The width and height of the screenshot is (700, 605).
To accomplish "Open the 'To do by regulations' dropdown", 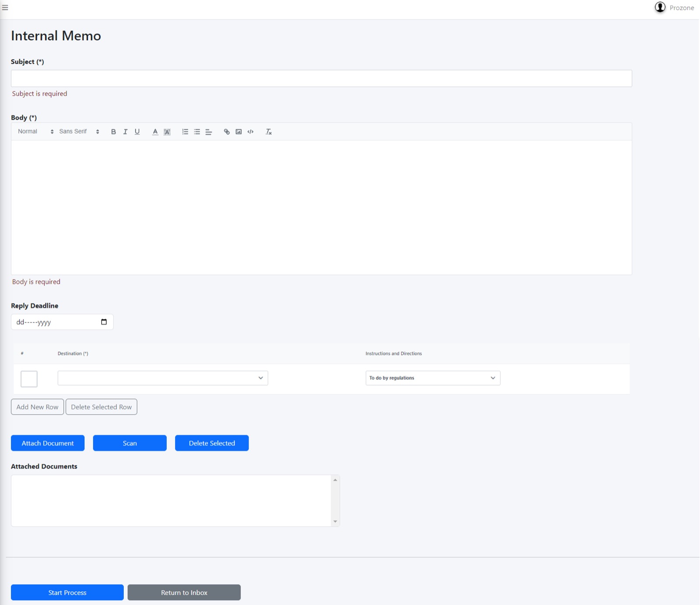I will click(433, 378).
